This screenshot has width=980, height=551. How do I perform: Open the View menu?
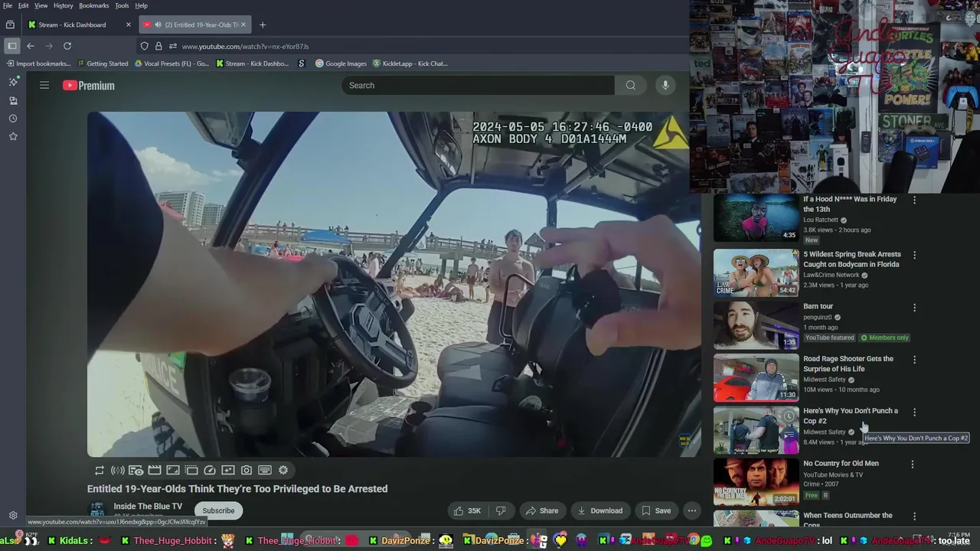[x=41, y=5]
